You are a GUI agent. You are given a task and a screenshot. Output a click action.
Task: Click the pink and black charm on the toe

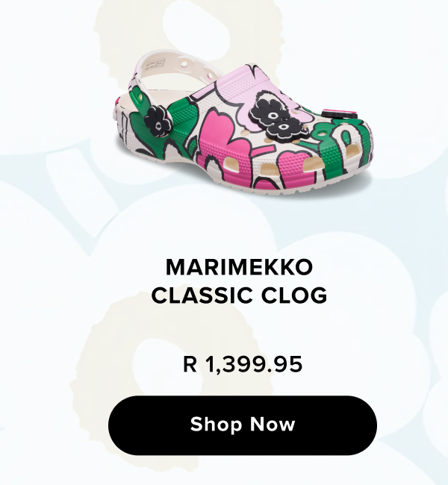[339, 114]
